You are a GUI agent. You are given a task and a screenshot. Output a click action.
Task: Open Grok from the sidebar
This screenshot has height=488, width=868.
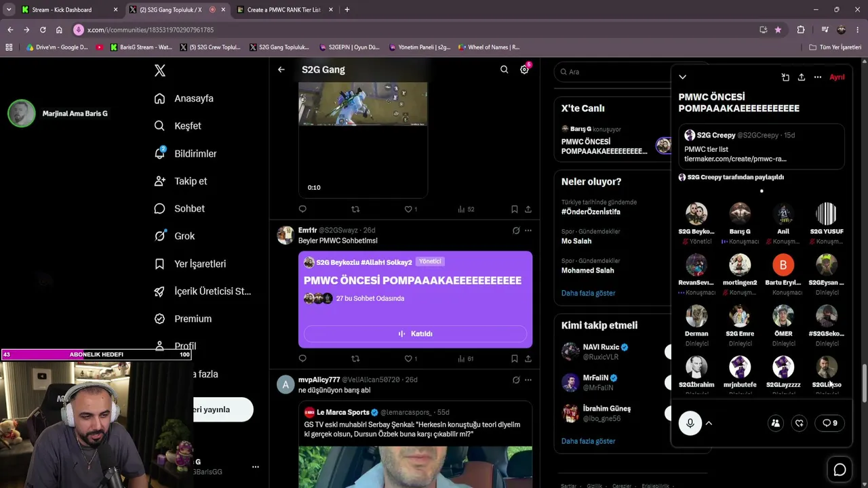174,236
